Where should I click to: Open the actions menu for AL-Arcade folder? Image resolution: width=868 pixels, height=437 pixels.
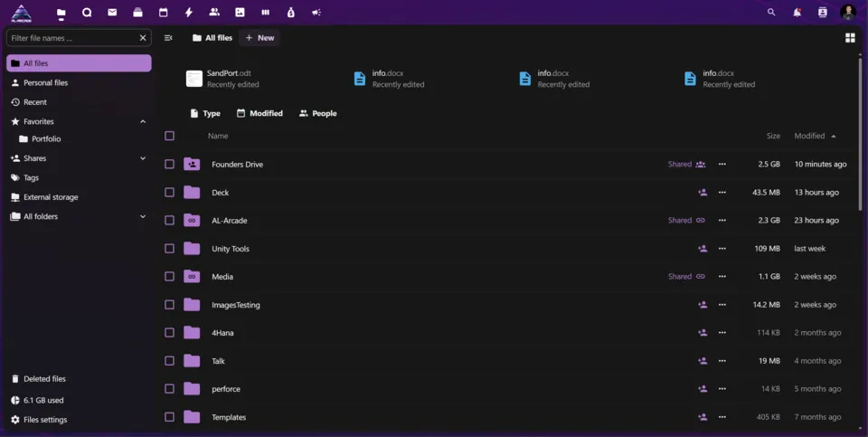[722, 221]
